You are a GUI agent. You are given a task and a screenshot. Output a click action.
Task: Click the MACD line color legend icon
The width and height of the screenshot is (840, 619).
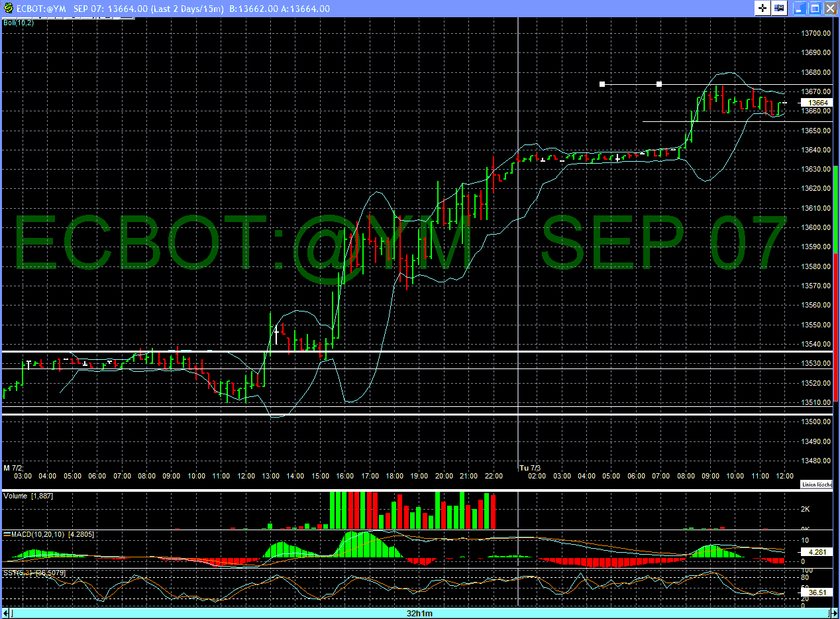coord(7,534)
